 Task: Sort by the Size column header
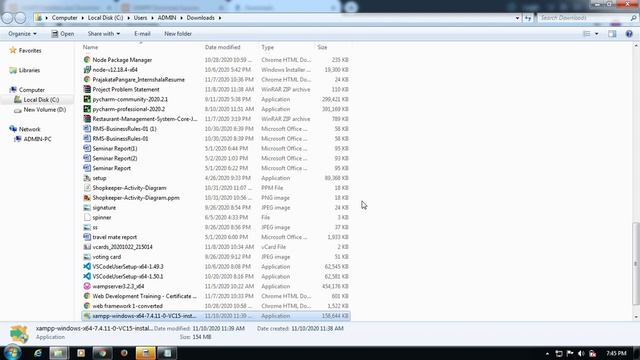322,47
